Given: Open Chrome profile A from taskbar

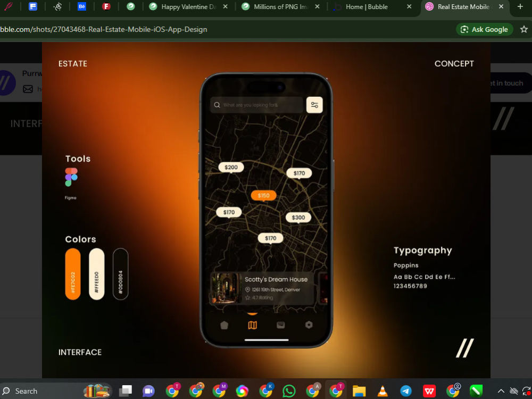Looking at the screenshot, I should (313, 390).
